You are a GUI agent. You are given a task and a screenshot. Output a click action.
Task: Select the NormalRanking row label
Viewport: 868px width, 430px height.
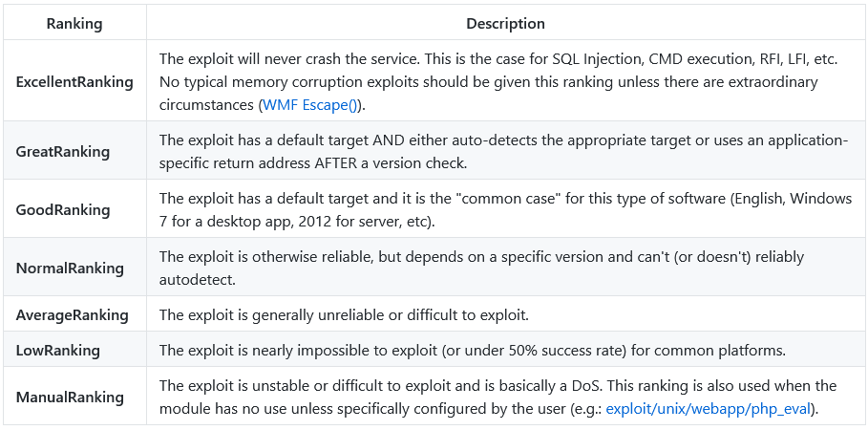coord(70,269)
